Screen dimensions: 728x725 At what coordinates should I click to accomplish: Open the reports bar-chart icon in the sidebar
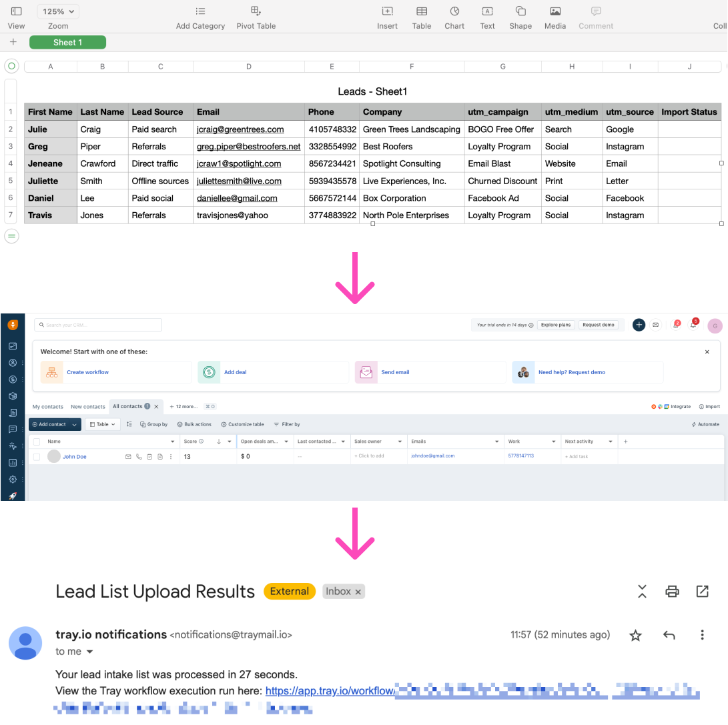(13, 463)
